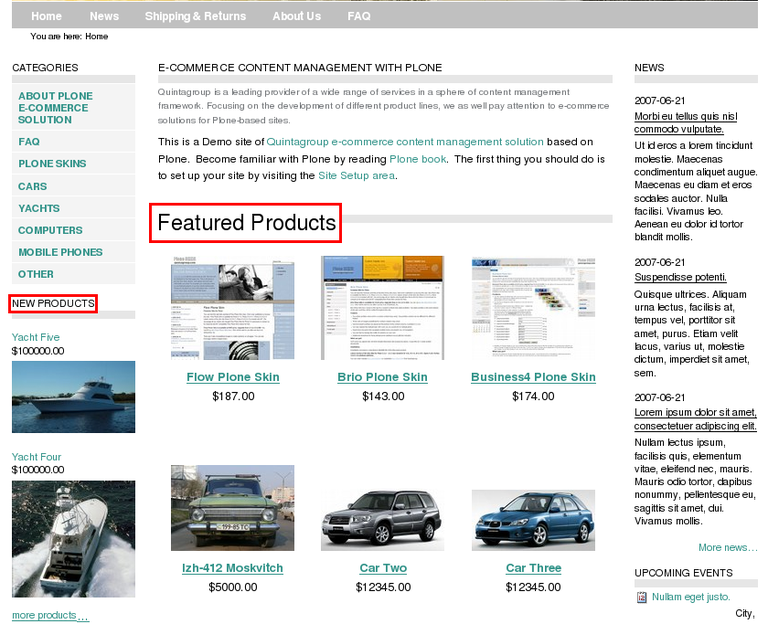
Task: Click the Featured Products heading
Action: click(246, 223)
